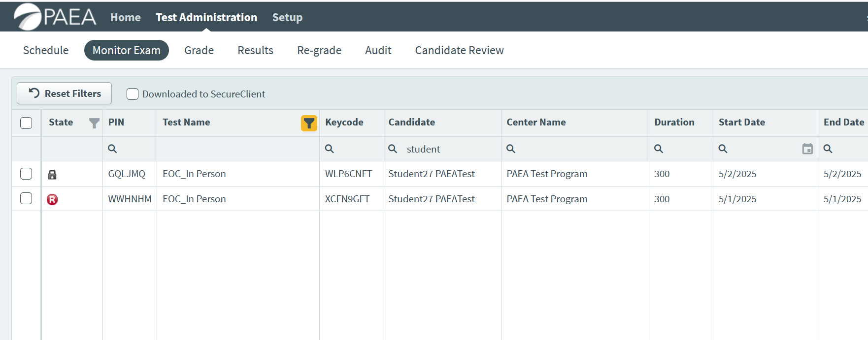Toggle the select-all rows checkbox

click(26, 123)
